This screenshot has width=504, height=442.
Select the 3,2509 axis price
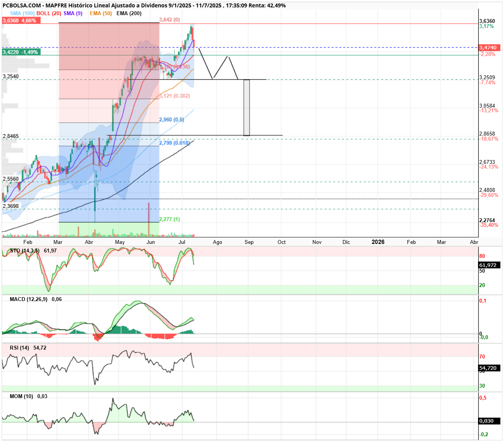click(487, 78)
